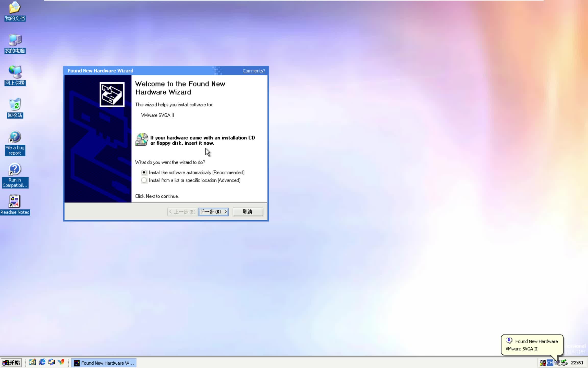This screenshot has height=368, width=588.
Task: Select Install the software automatically option
Action: [x=144, y=172]
